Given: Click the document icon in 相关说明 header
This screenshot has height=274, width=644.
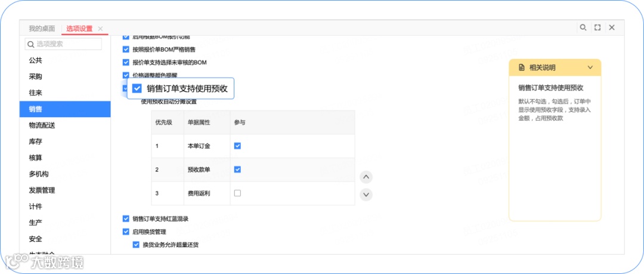Looking at the screenshot, I should 522,67.
